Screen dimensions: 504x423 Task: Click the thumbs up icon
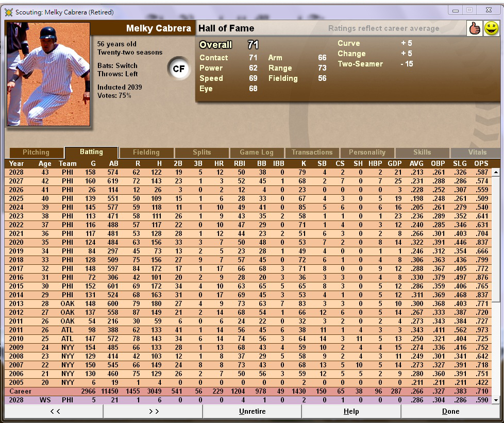click(474, 28)
